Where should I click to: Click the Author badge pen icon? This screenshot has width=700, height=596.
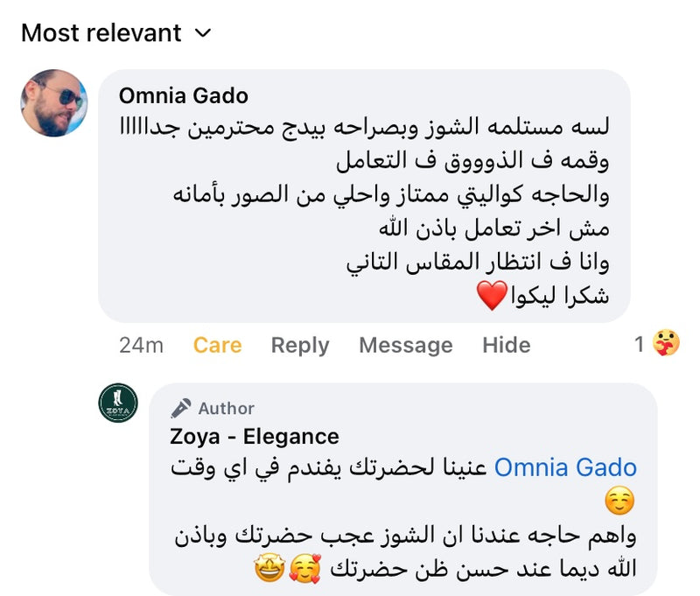pos(181,408)
